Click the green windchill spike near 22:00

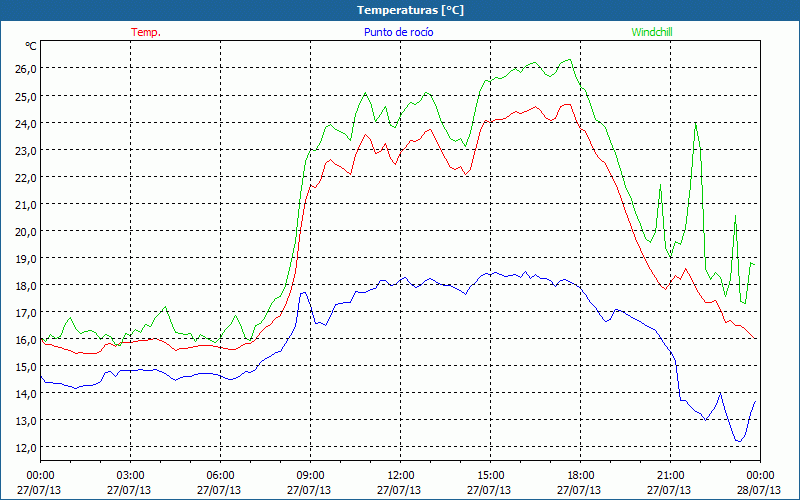coord(695,124)
